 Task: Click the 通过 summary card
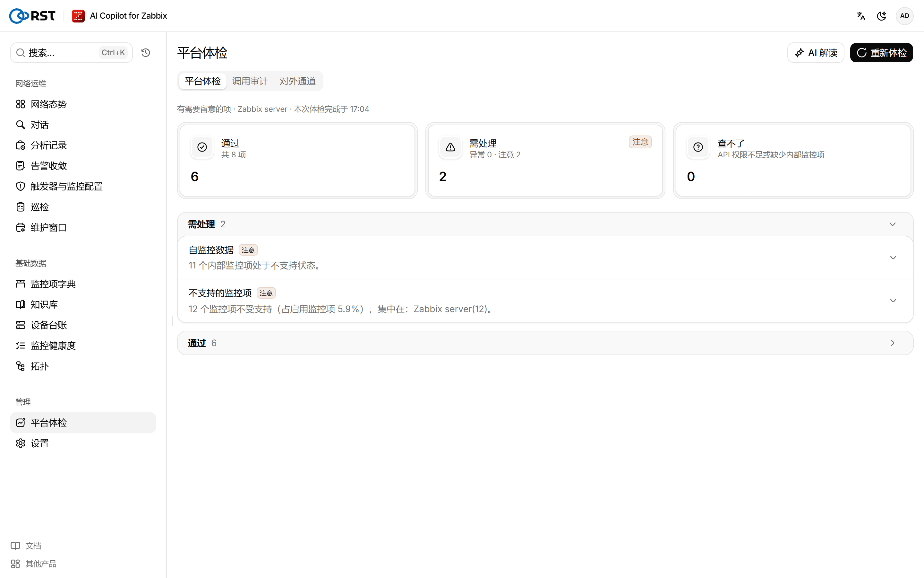coord(297,161)
